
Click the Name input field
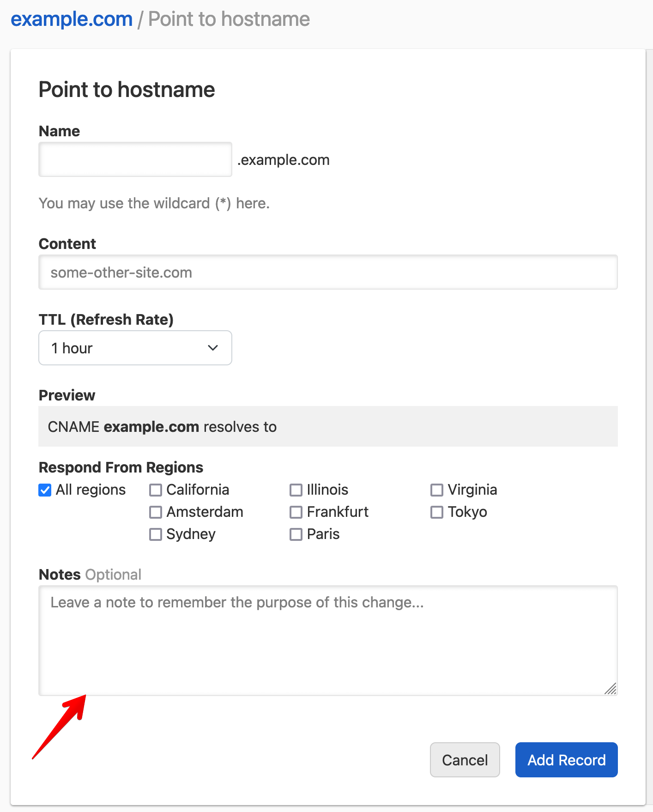(x=135, y=159)
